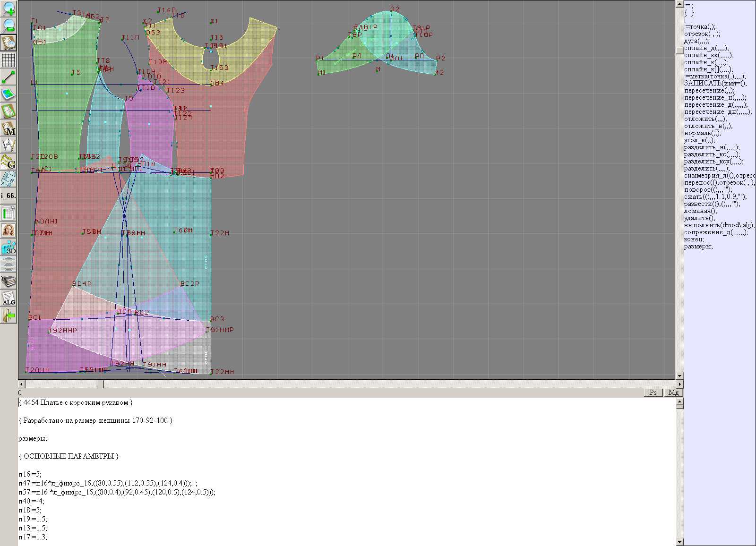This screenshot has height=546, width=756.
Task: Toggle the grid display tool
Action: [9, 60]
